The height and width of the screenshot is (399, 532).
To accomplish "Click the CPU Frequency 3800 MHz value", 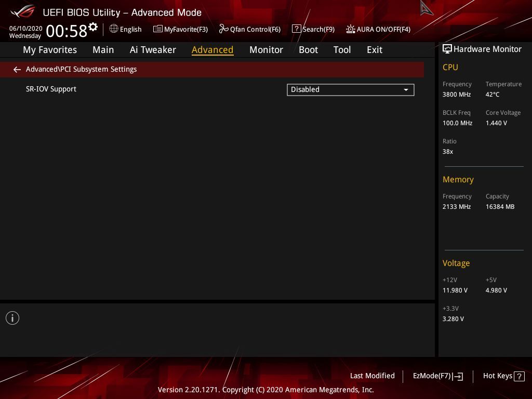I will pos(456,95).
